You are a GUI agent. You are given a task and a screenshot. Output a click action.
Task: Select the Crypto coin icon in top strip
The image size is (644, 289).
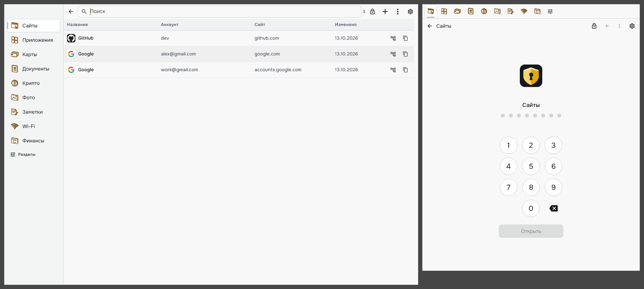point(484,11)
